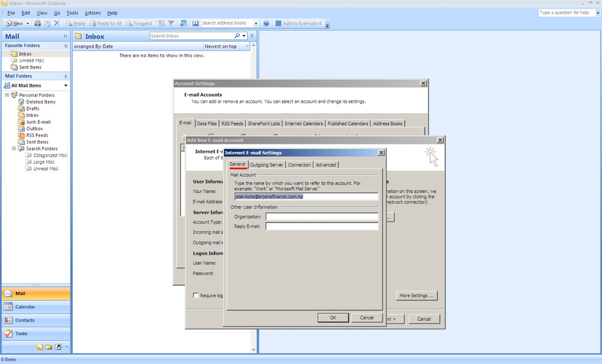
Task: Click the Send/Receive toolbar icon
Action: (183, 23)
